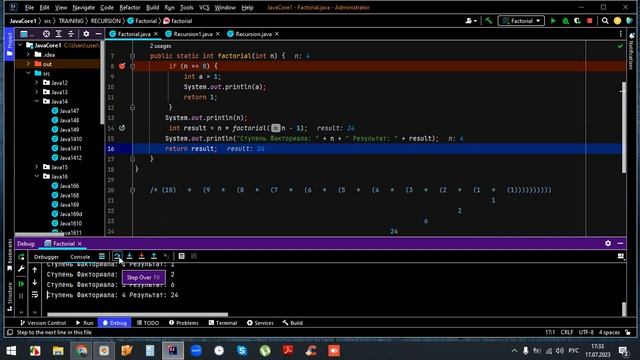Click Expand All in Project toolbar
Viewport: 640px width, 360px height.
(58, 34)
